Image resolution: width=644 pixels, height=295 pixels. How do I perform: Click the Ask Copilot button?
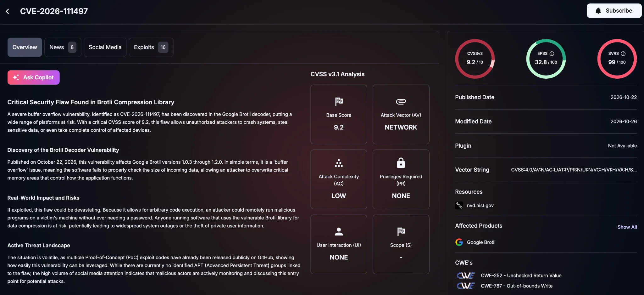[x=33, y=77]
